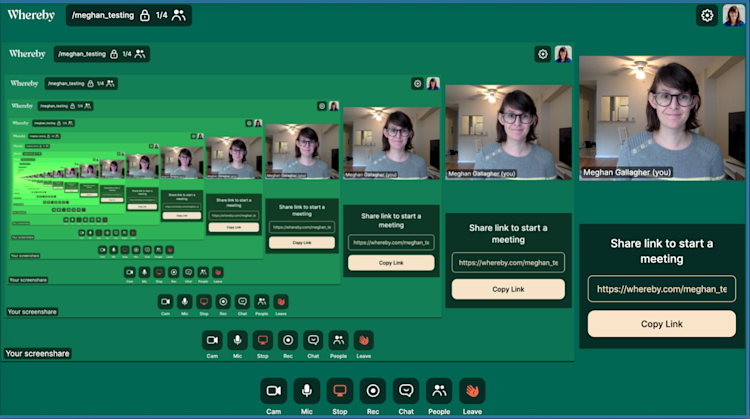
Task: Click the second-largest Meghan Gallagher video tile
Action: (x=508, y=132)
